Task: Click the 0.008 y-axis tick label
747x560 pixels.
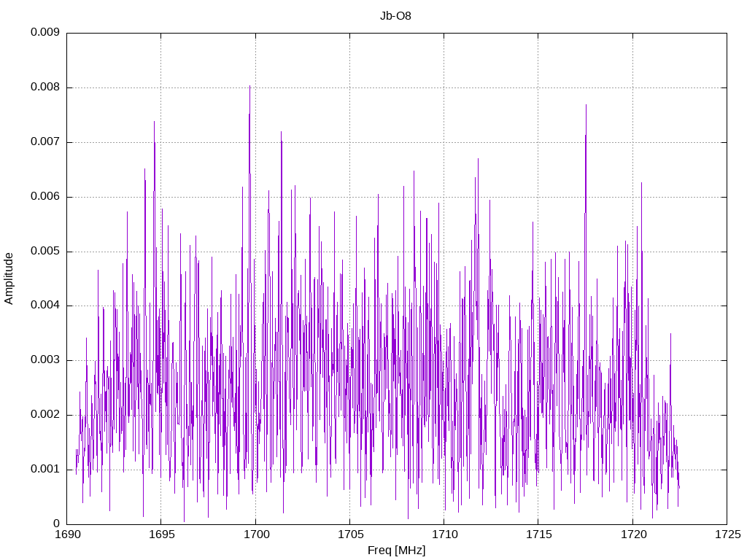Action: pos(45,87)
